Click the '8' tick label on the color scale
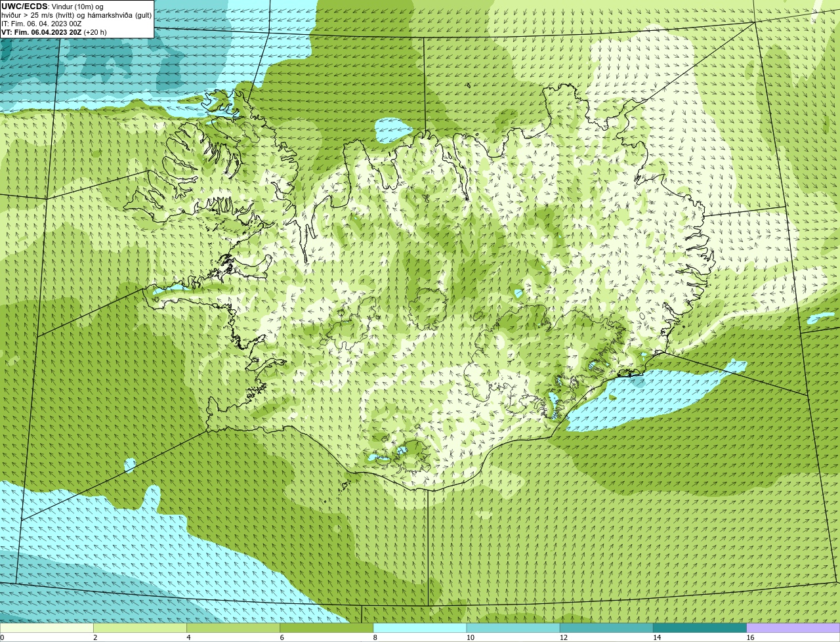The height and width of the screenshot is (642, 840). 375,637
